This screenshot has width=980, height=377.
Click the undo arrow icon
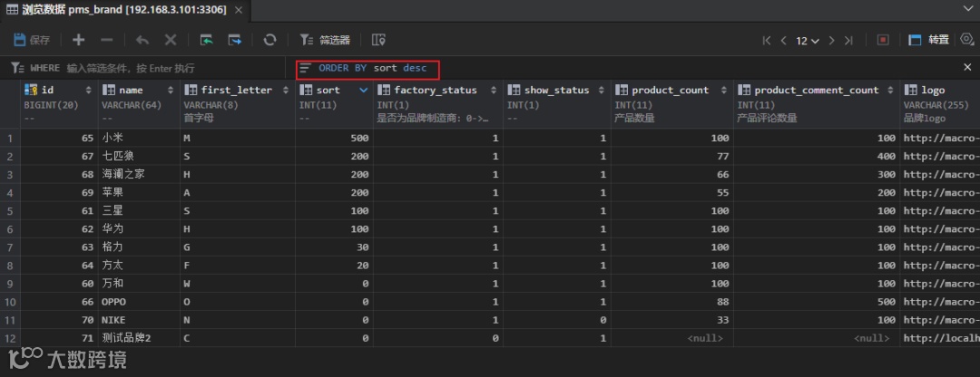pyautogui.click(x=142, y=40)
